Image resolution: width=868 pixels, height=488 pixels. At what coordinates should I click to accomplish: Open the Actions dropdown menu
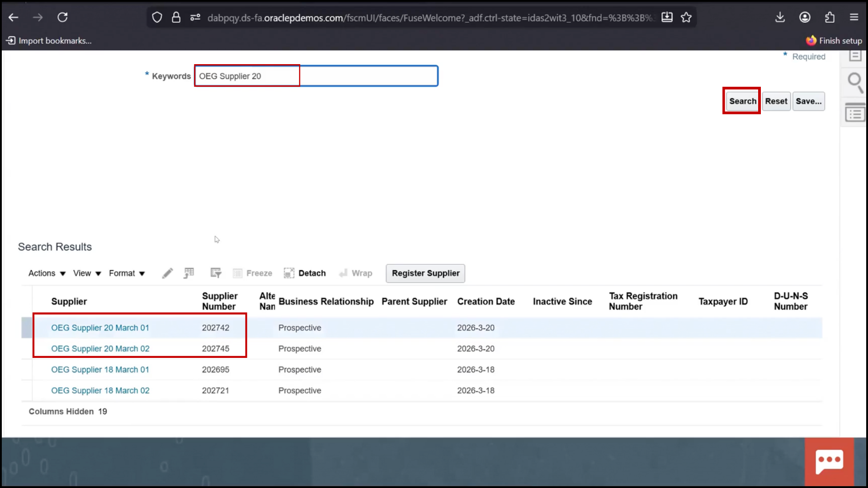(x=47, y=273)
